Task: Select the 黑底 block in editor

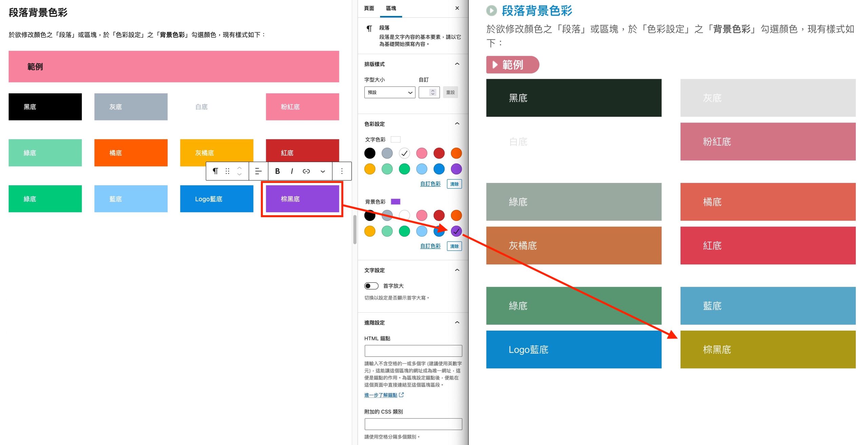Action: pos(45,107)
